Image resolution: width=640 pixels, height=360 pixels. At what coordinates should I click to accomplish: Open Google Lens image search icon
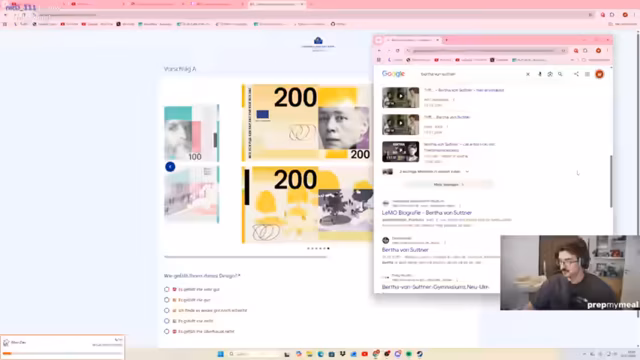[x=550, y=74]
